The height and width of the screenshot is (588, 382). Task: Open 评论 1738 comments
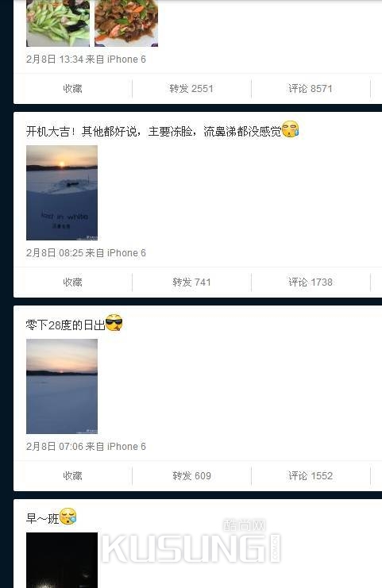(311, 282)
